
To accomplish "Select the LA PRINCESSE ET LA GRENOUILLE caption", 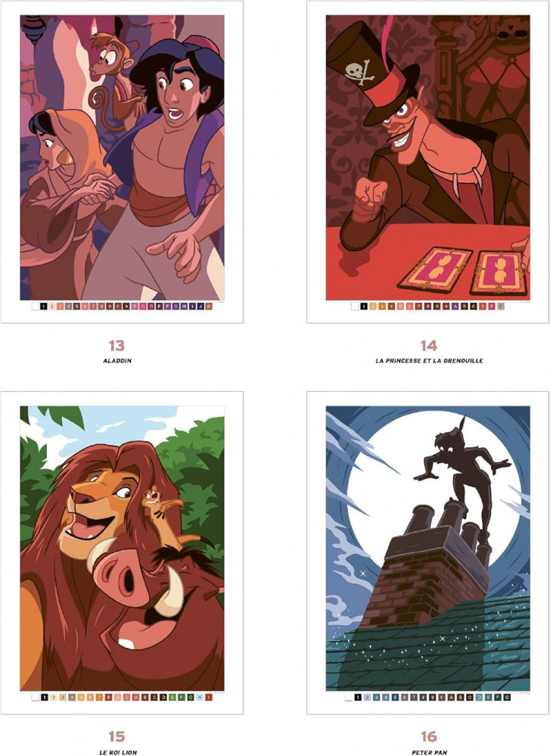I will 429,361.
